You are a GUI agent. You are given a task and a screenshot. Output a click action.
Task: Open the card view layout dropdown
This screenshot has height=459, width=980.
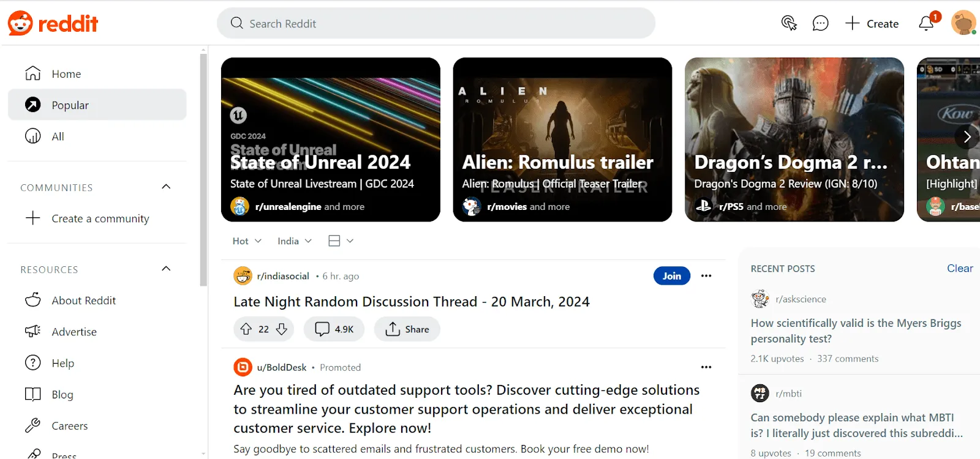(341, 241)
